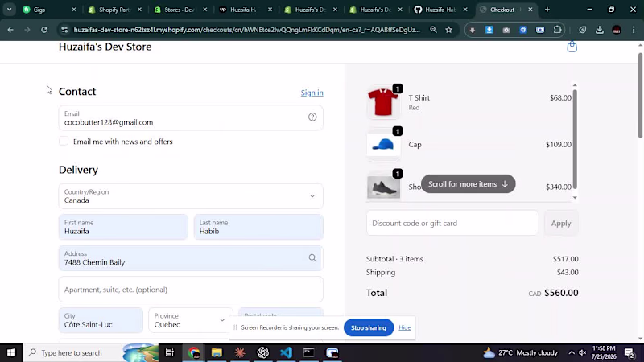The image size is (644, 362).
Task: Open the Chrome downloads icon
Action: pos(600,30)
